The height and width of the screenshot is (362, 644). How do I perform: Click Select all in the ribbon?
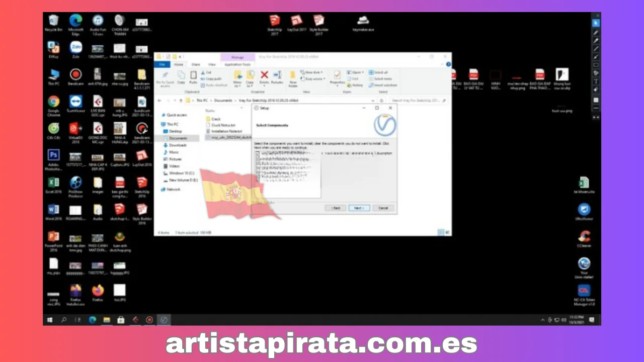(x=378, y=73)
